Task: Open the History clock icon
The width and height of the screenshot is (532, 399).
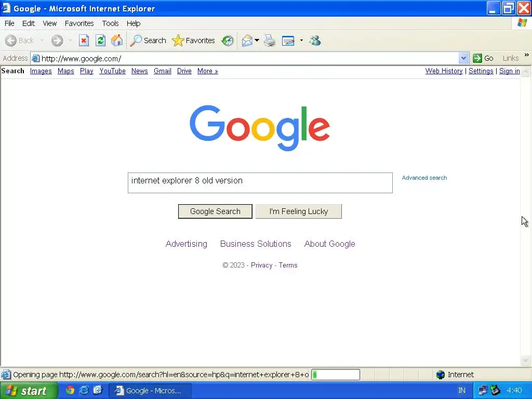Action: pos(228,41)
